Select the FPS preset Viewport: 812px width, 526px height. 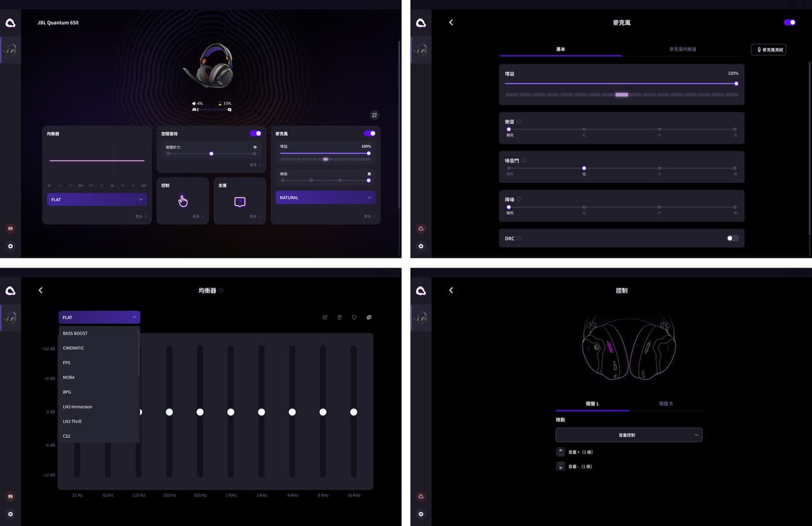(98, 363)
